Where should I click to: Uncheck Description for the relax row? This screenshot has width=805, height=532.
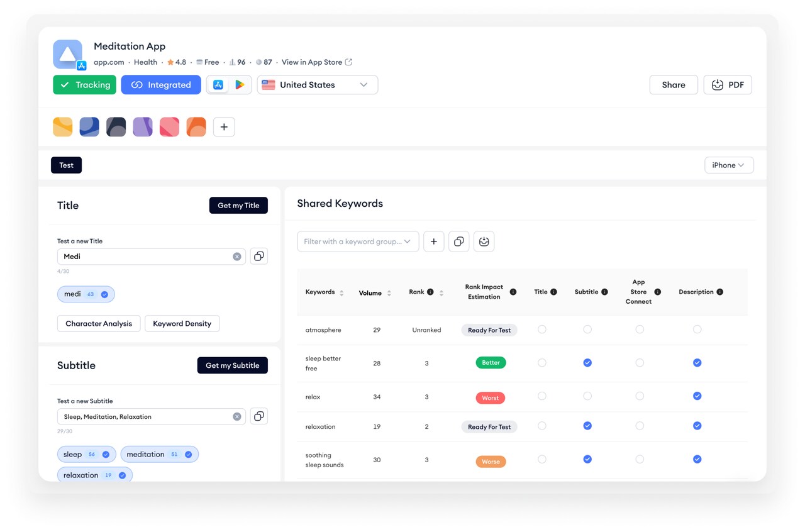tap(697, 396)
